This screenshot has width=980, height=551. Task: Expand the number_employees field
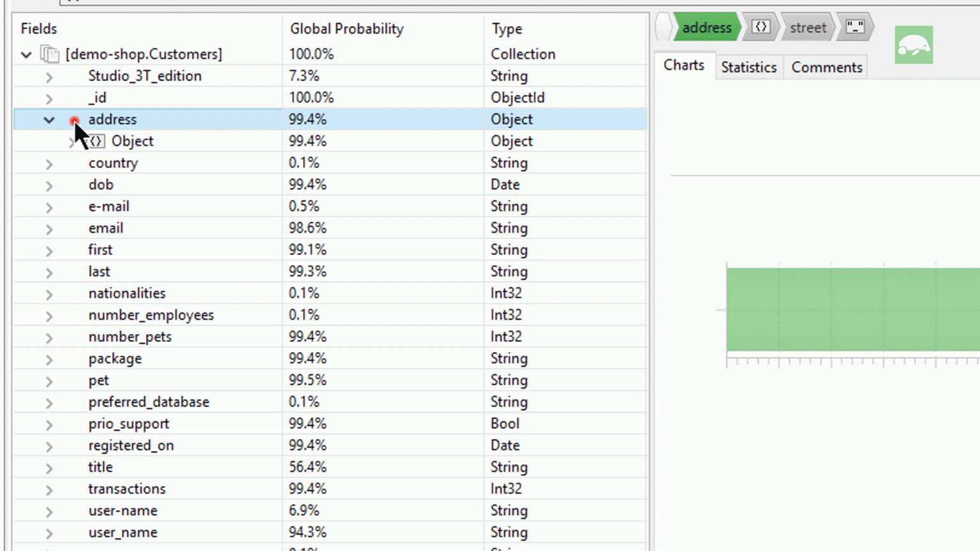click(49, 316)
